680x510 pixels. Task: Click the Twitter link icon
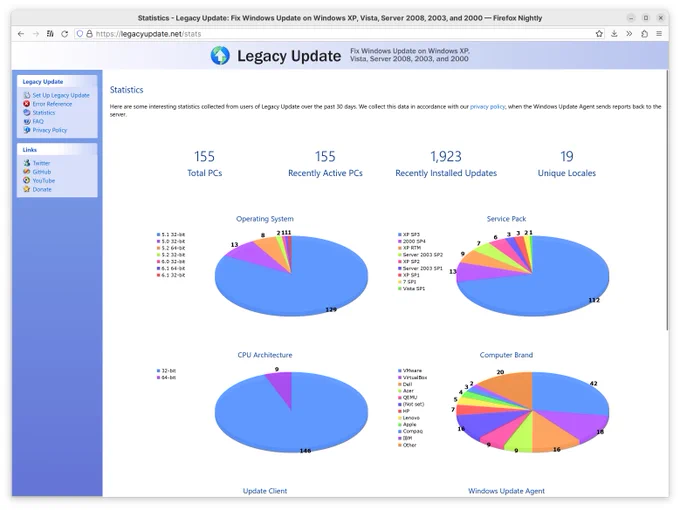(26, 163)
